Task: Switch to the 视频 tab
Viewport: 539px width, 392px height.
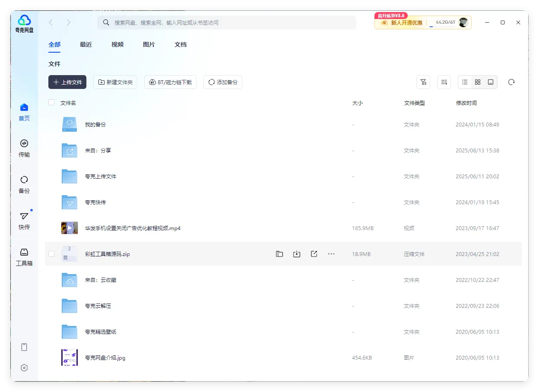Action: point(117,44)
